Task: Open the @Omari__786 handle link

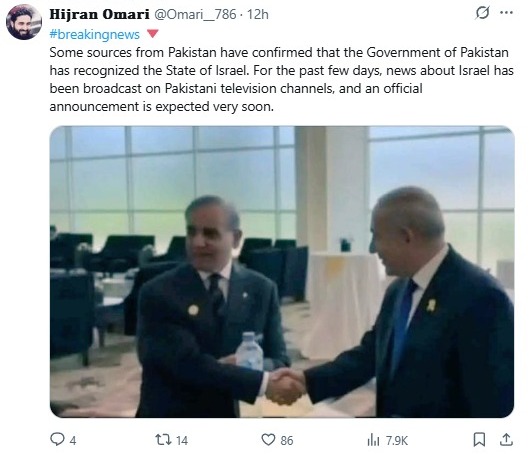Action: [x=195, y=15]
